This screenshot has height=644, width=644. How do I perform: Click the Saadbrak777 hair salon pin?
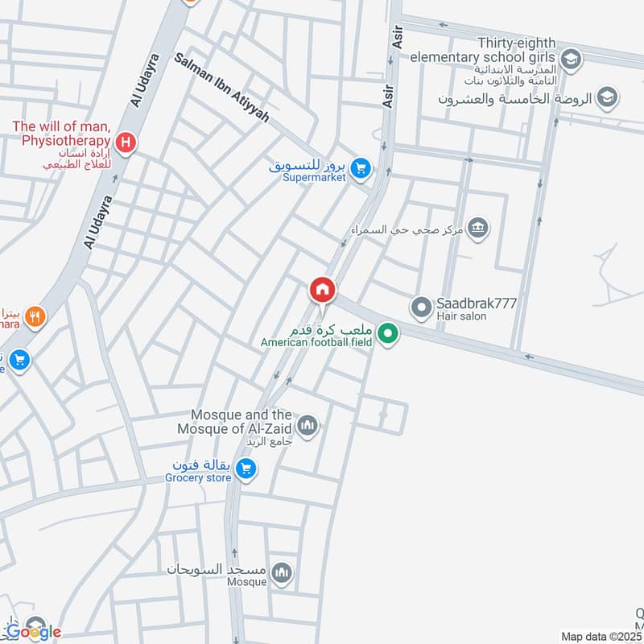coord(421,308)
